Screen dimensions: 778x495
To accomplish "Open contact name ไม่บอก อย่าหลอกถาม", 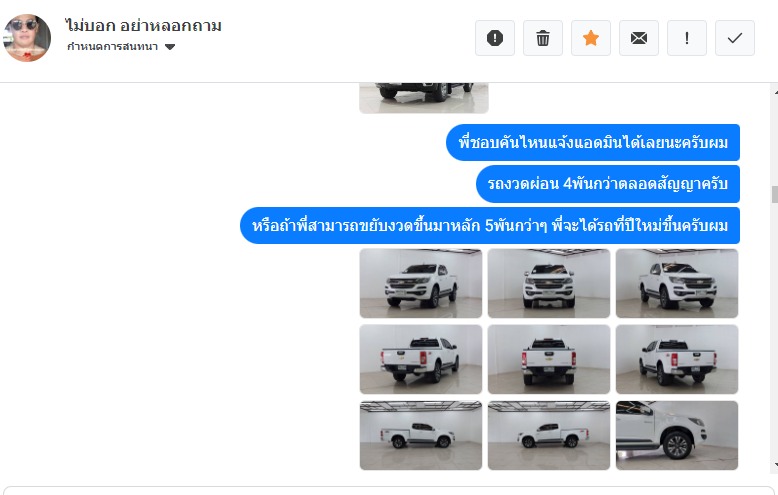I will (143, 25).
